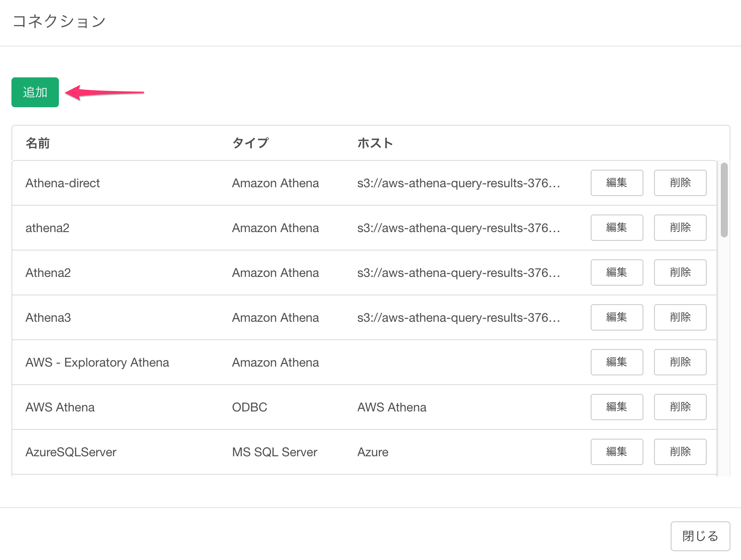741x560 pixels.
Task: Click 編集 in the capitalized Athena2 row
Action: [617, 273]
